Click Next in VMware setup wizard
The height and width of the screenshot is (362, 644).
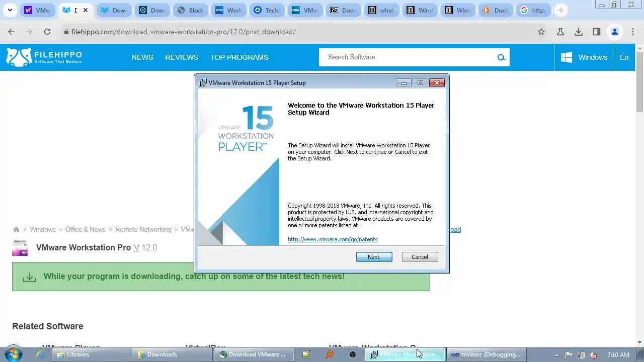click(x=374, y=257)
